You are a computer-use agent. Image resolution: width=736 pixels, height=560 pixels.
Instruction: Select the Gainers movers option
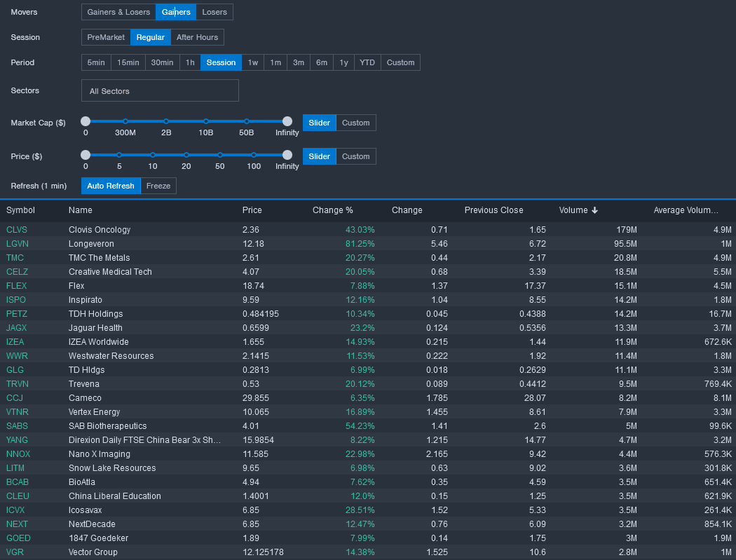coord(176,12)
